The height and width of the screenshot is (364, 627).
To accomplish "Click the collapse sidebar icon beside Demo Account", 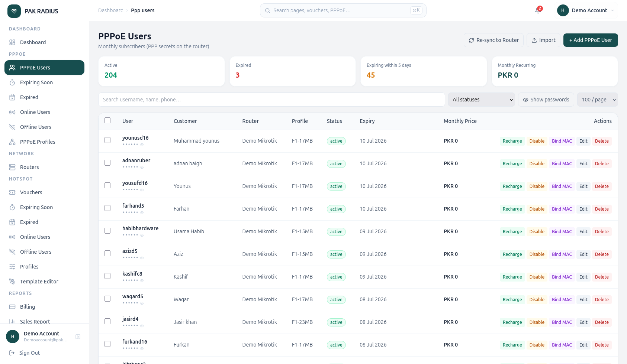I will click(x=78, y=337).
